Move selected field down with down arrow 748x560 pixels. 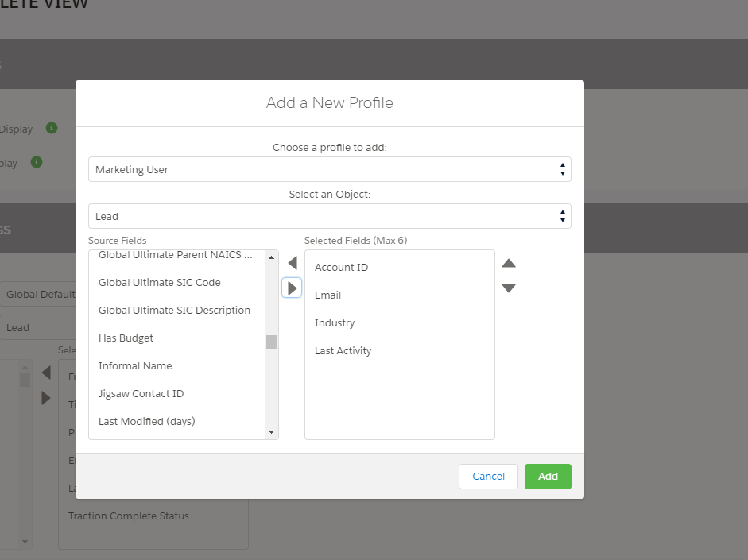[x=509, y=288]
